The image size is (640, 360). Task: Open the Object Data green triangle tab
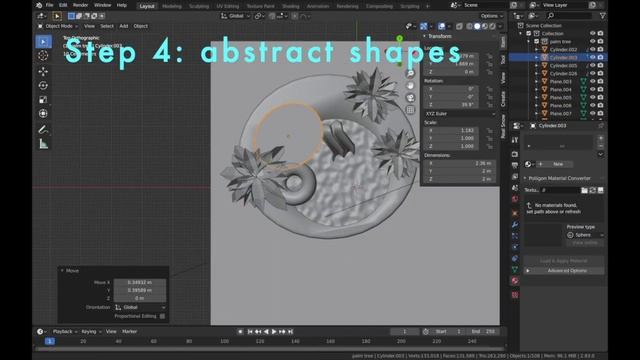[x=515, y=269]
